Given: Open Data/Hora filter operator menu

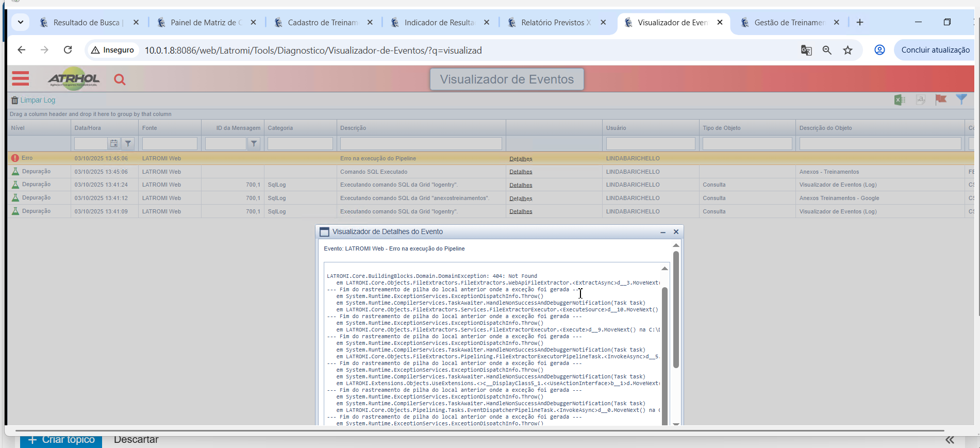Looking at the screenshot, I should point(128,144).
